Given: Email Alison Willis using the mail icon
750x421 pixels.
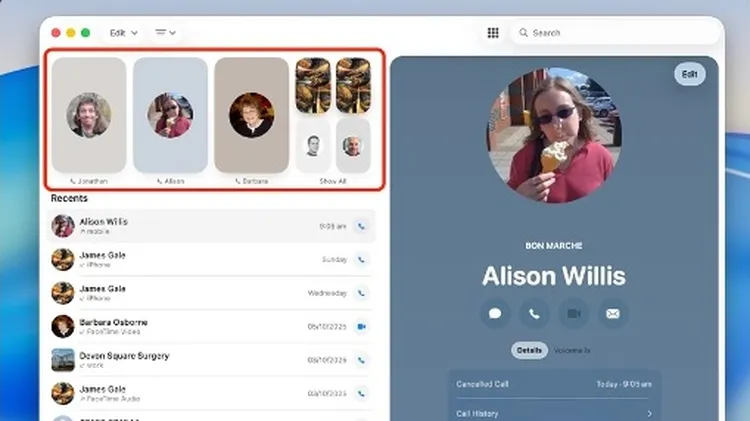Looking at the screenshot, I should click(613, 313).
